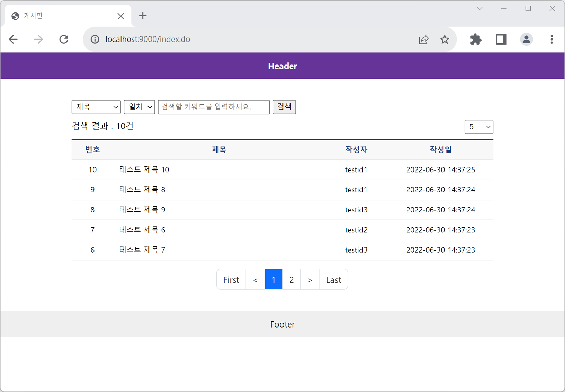The height and width of the screenshot is (392, 565).
Task: Open the profile avatar menu
Action: pos(526,39)
